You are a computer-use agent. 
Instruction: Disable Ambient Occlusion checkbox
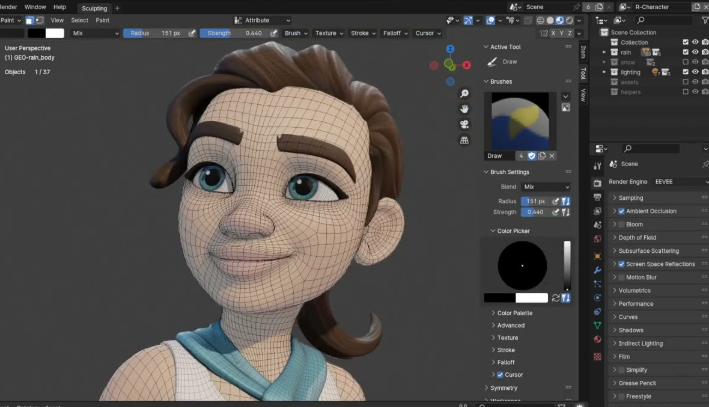click(x=622, y=211)
